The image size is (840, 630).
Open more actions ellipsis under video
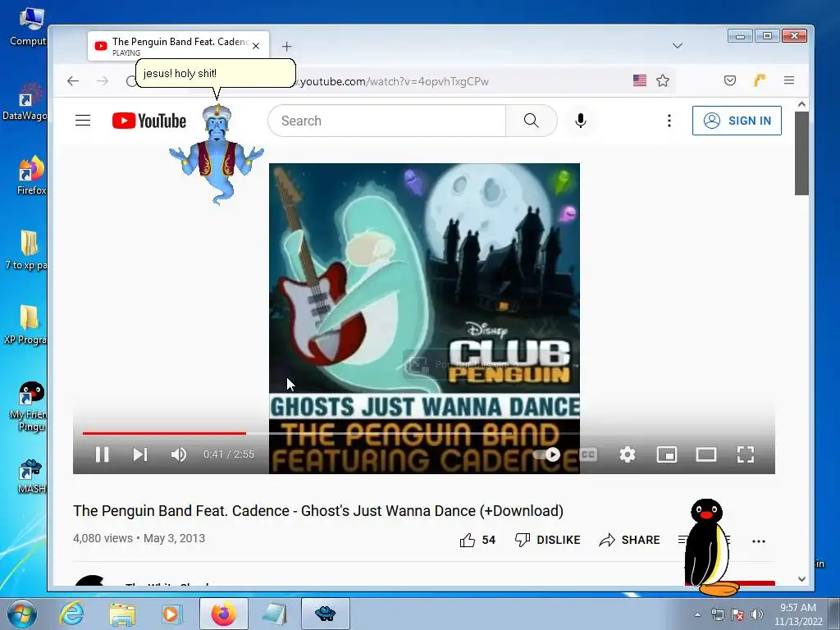click(x=759, y=541)
